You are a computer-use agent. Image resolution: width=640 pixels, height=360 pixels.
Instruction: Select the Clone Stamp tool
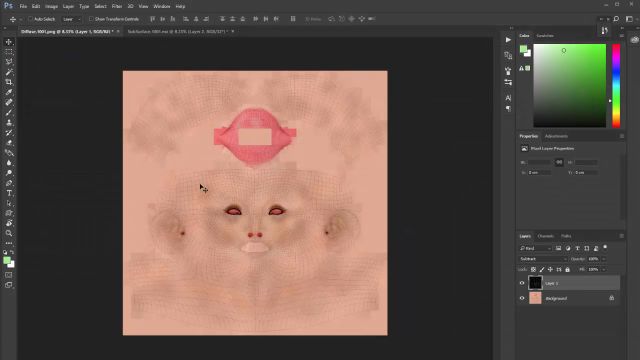click(x=9, y=122)
